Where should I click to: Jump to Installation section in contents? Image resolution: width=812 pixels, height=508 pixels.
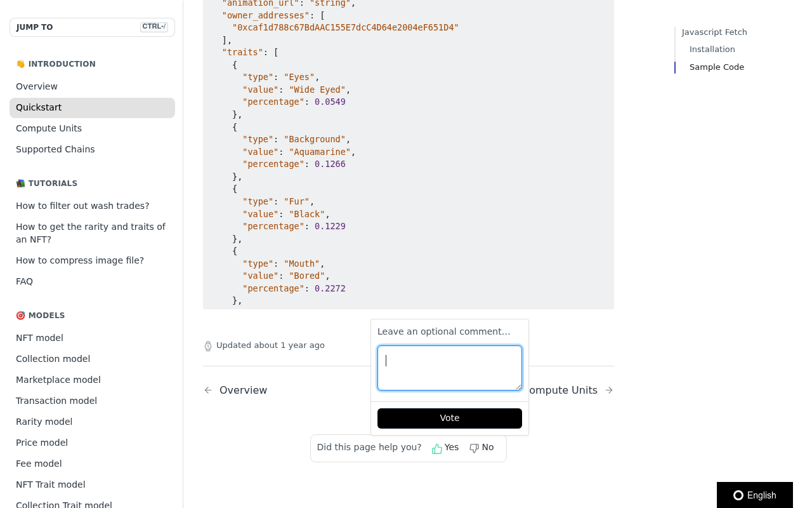tap(712, 50)
